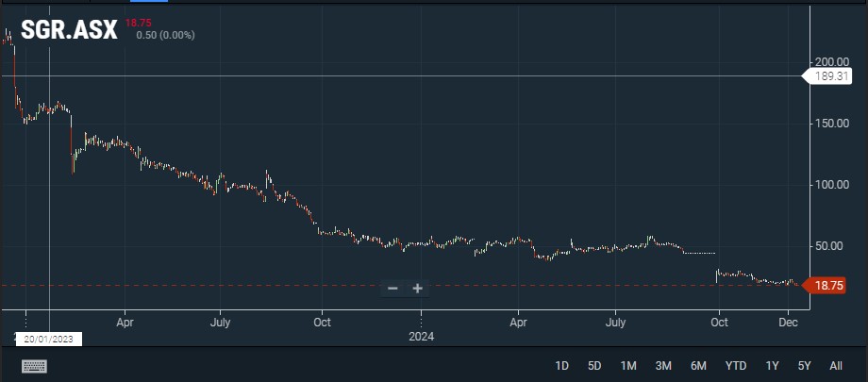Open the on-screen keyboard shortcuts icon
This screenshot has width=868, height=382.
(34, 366)
